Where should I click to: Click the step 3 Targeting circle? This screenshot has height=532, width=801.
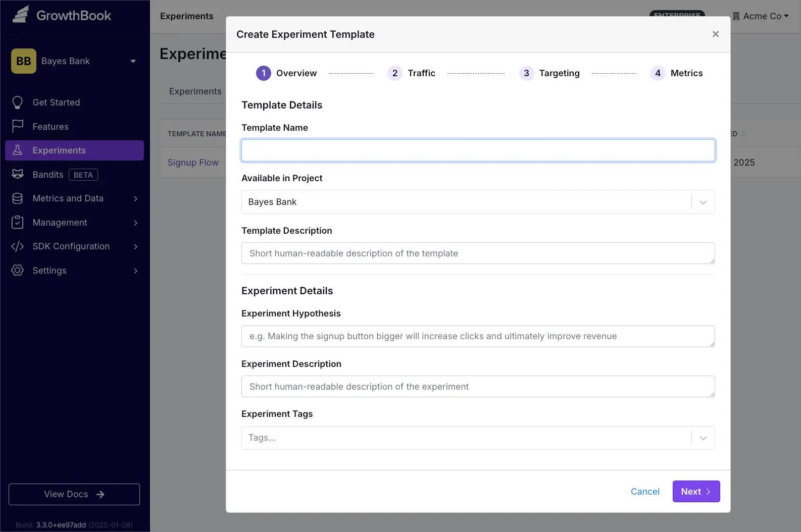(x=526, y=73)
